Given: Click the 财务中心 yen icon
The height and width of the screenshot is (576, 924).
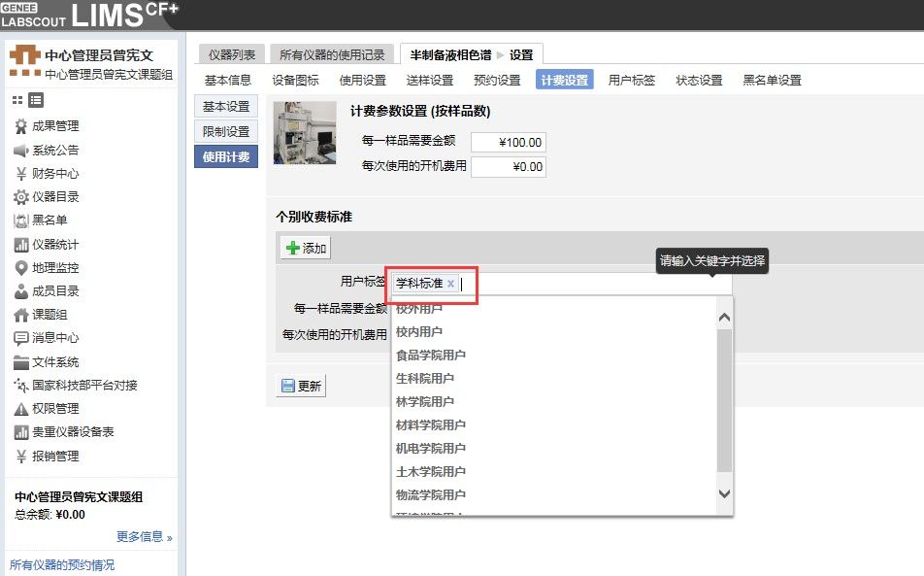Looking at the screenshot, I should [x=20, y=174].
